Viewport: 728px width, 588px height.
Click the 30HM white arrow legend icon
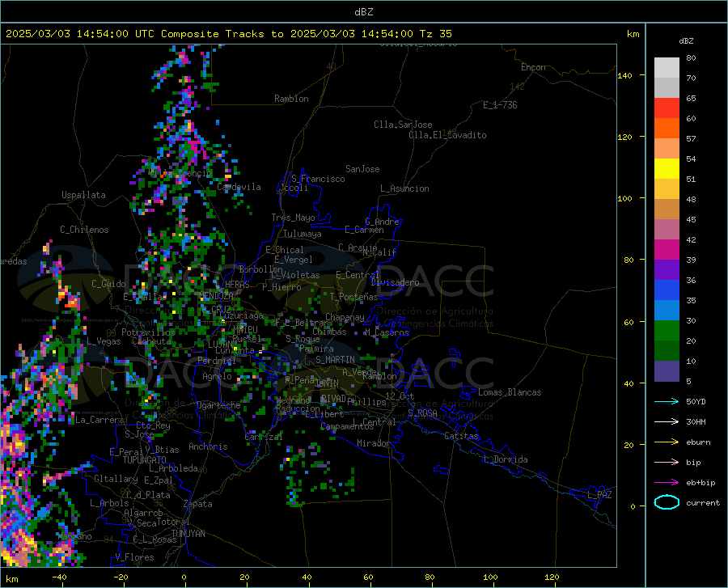(x=667, y=422)
